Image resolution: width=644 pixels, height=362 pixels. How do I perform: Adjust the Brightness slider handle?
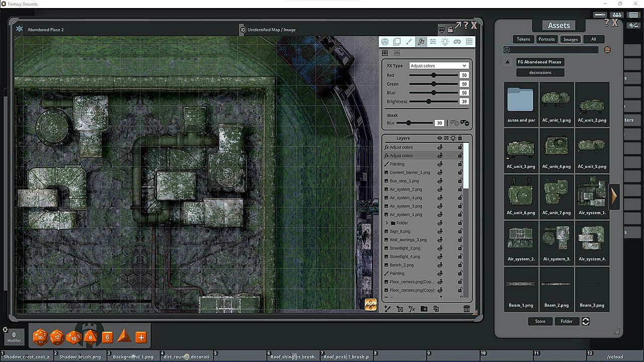429,102
